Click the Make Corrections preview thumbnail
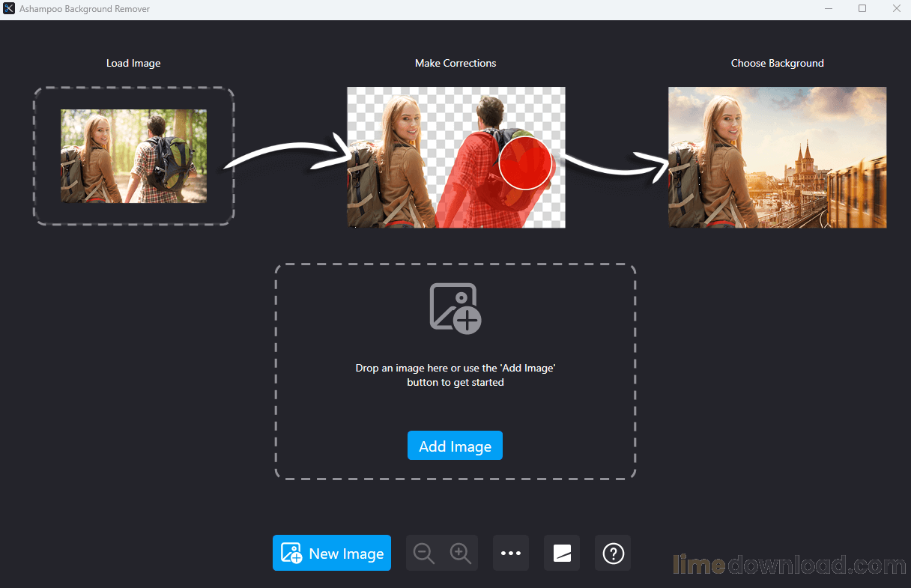 [x=455, y=157]
